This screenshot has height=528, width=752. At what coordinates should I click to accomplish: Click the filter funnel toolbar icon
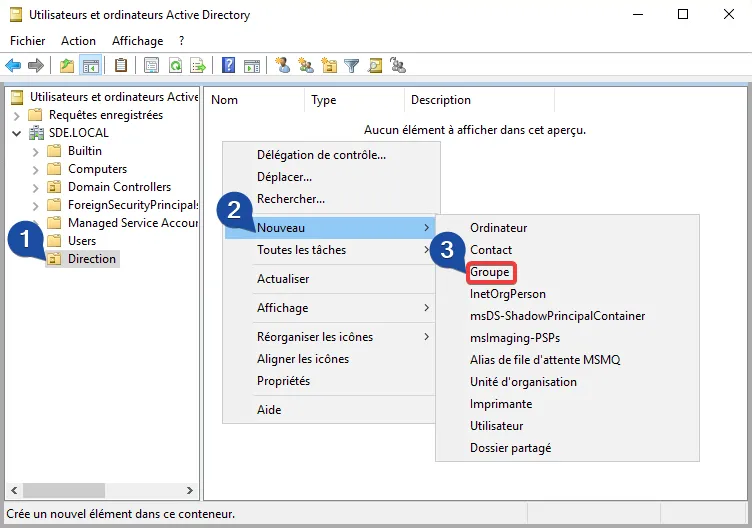pos(352,66)
